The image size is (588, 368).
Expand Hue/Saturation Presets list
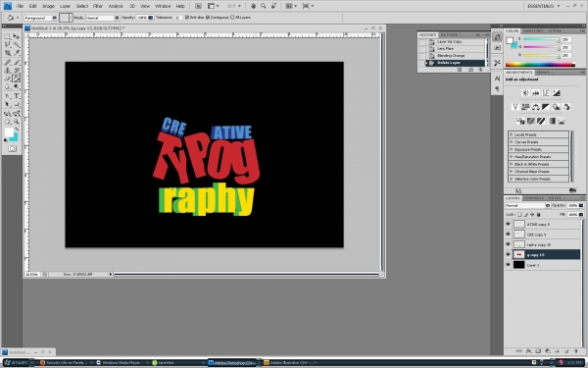point(512,157)
